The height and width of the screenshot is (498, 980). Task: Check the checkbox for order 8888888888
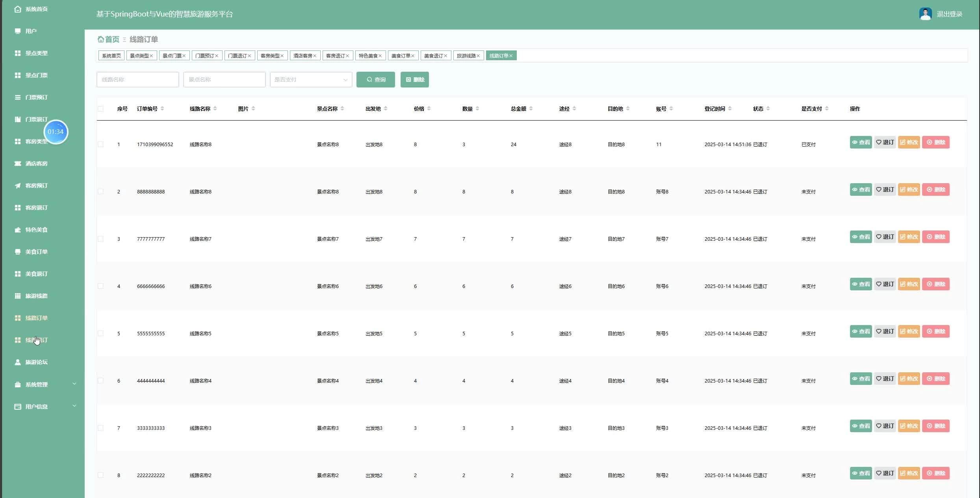(x=101, y=191)
